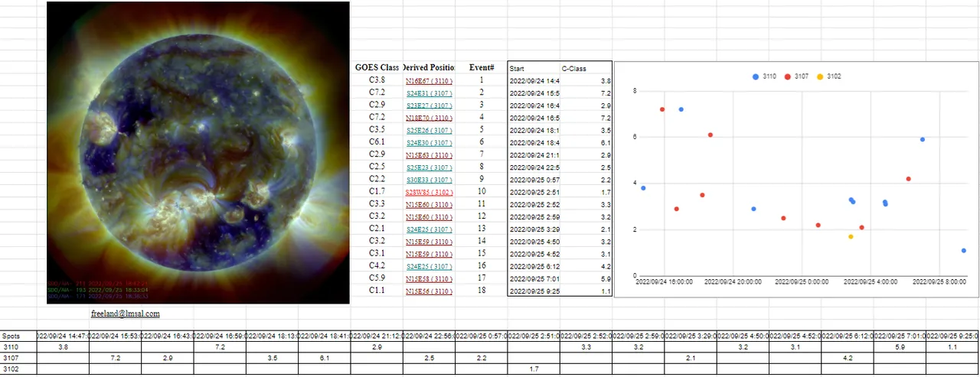Select the C1.7 GOES class cell

click(x=377, y=192)
